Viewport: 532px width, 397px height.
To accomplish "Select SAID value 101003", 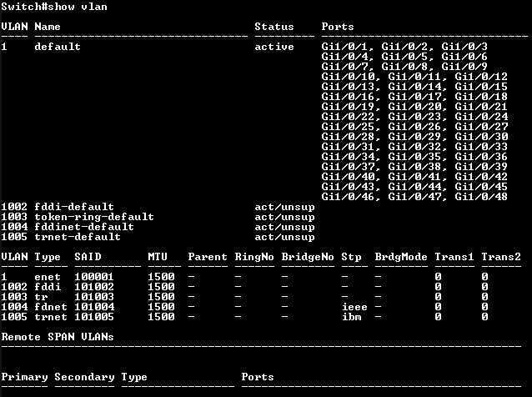I will pos(94,297).
